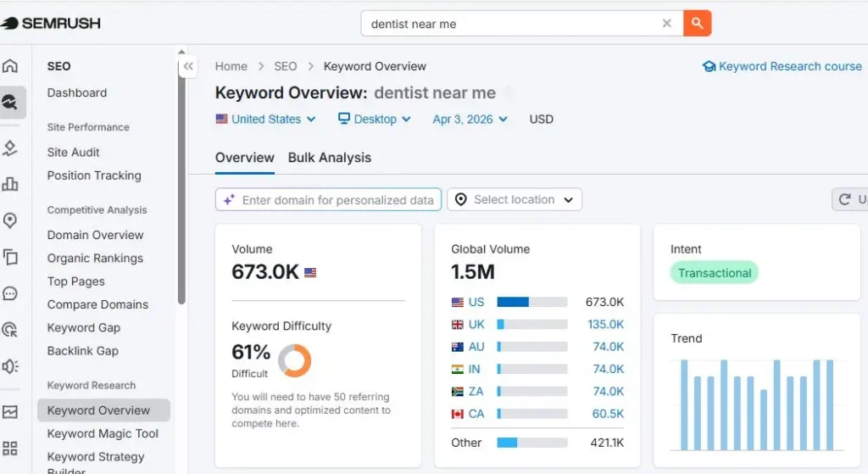This screenshot has height=474, width=868.
Task: Switch to the Bulk Analysis tab
Action: point(330,158)
